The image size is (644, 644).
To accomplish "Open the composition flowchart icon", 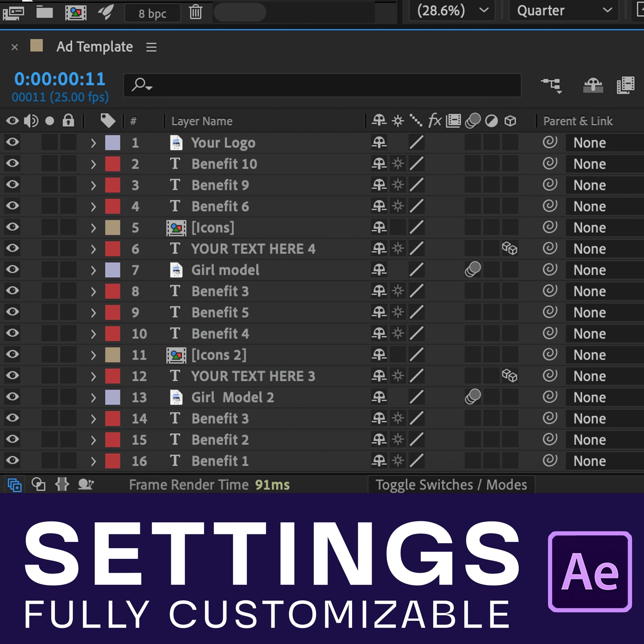I will pos(551,85).
